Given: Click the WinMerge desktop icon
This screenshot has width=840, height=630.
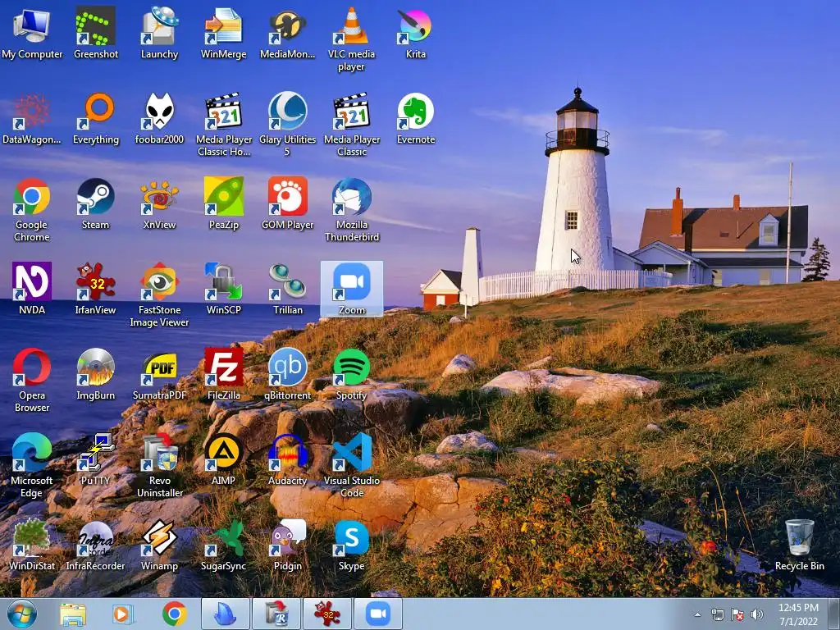Looking at the screenshot, I should pyautogui.click(x=223, y=33).
